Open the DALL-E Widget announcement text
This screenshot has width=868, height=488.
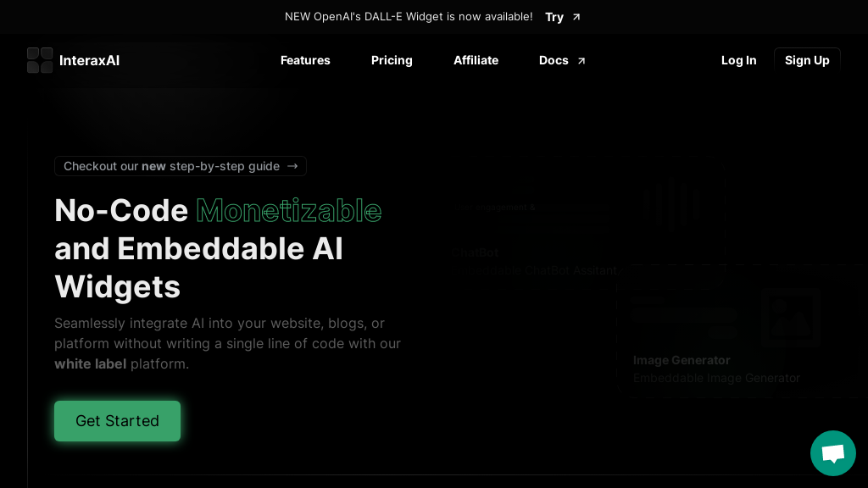pyautogui.click(x=409, y=17)
